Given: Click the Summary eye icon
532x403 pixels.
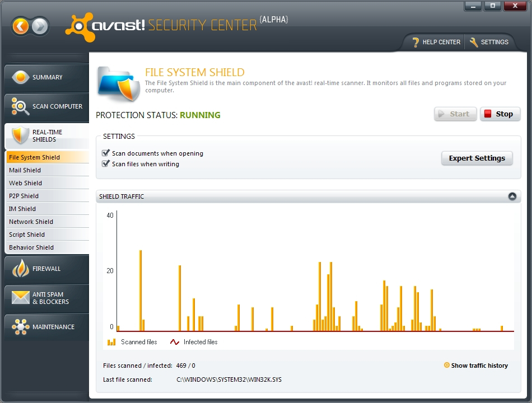Looking at the screenshot, I should pyautogui.click(x=21, y=77).
